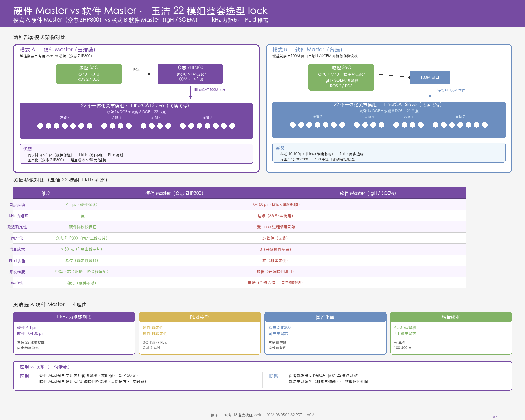Screen dimensions: 525x420
Task: Click the '纯软件（无芯）' cell
Action: [275, 238]
